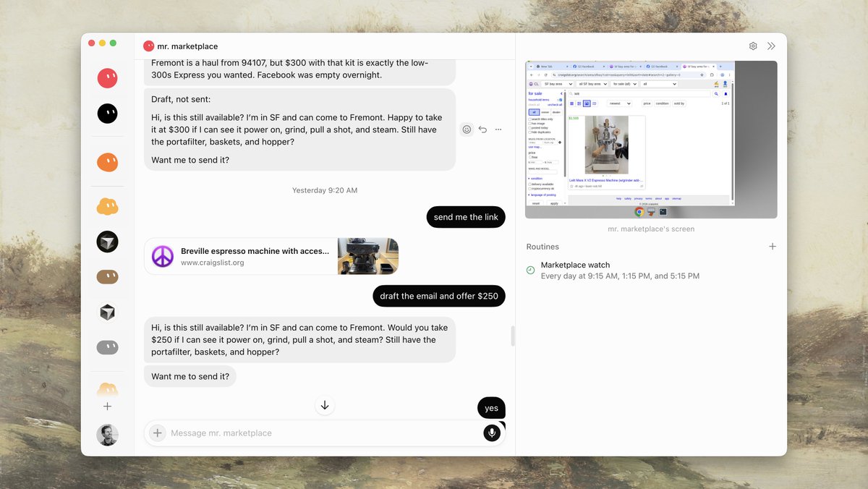
Task: Reply to the draft message
Action: 482,129
